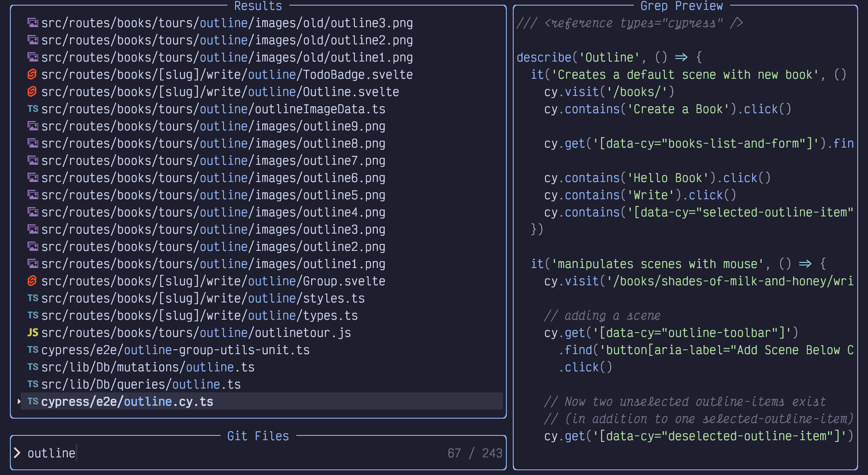
Task: Select src/routes/books/tours/outline/images/old/outline3.png
Action: point(227,23)
